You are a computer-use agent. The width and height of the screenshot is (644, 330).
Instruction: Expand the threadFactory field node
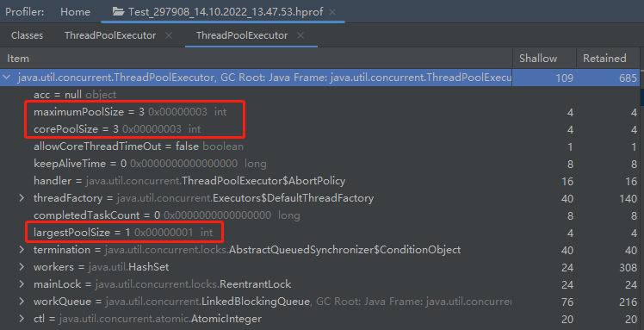tap(22, 198)
